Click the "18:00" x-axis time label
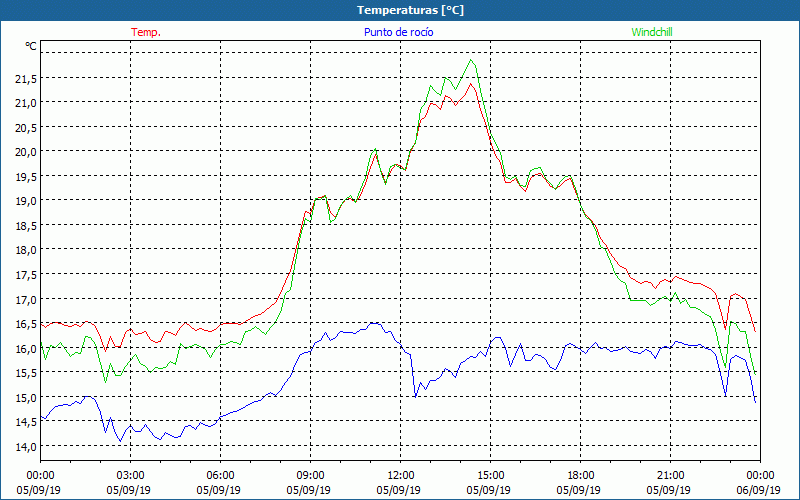This screenshot has width=800, height=500. coord(581,476)
